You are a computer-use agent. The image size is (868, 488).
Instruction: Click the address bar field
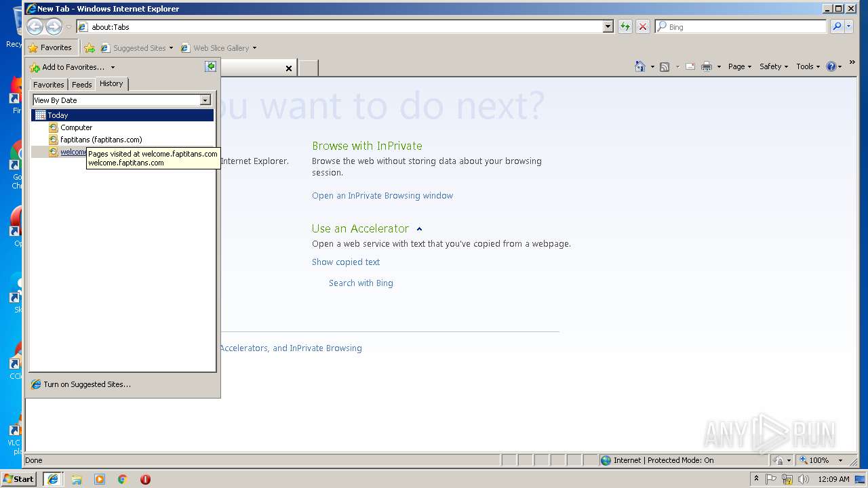(x=339, y=26)
